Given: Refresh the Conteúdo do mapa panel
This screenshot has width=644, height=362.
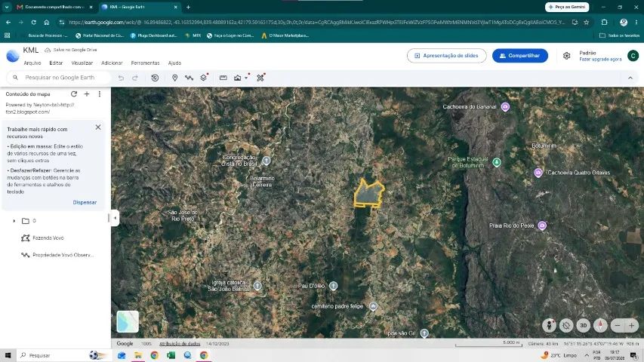Looking at the screenshot, I should [x=74, y=94].
